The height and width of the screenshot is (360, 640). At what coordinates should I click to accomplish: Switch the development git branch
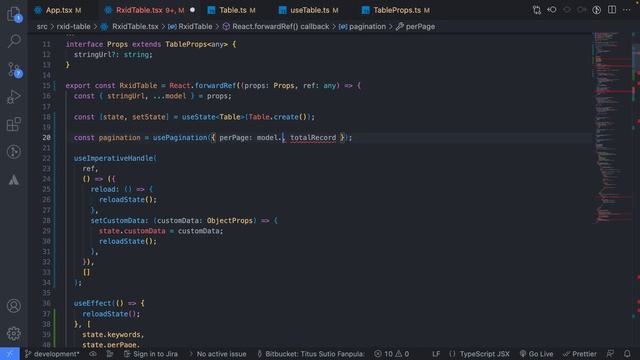(x=52, y=354)
